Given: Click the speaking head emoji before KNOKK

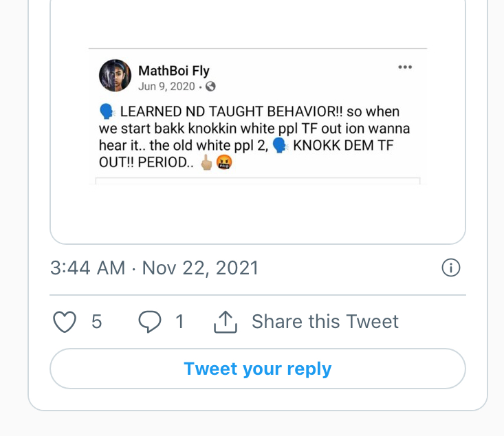Looking at the screenshot, I should pos(280,145).
